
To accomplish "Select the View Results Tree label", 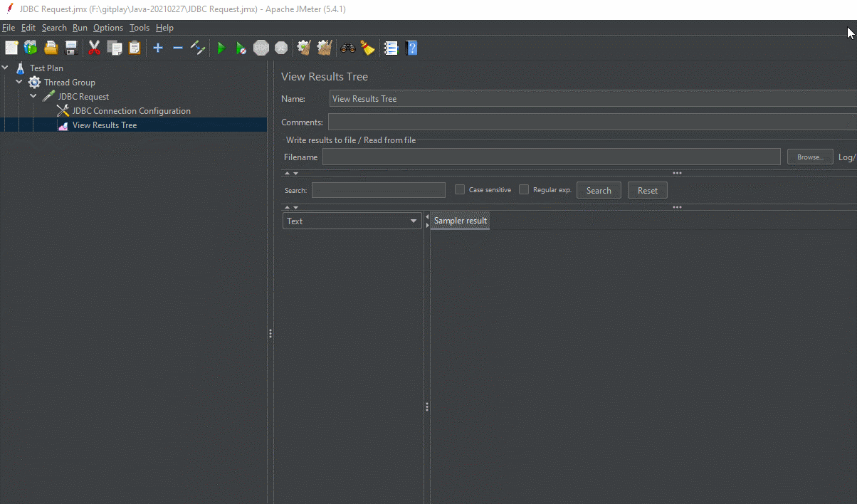I will (105, 125).
